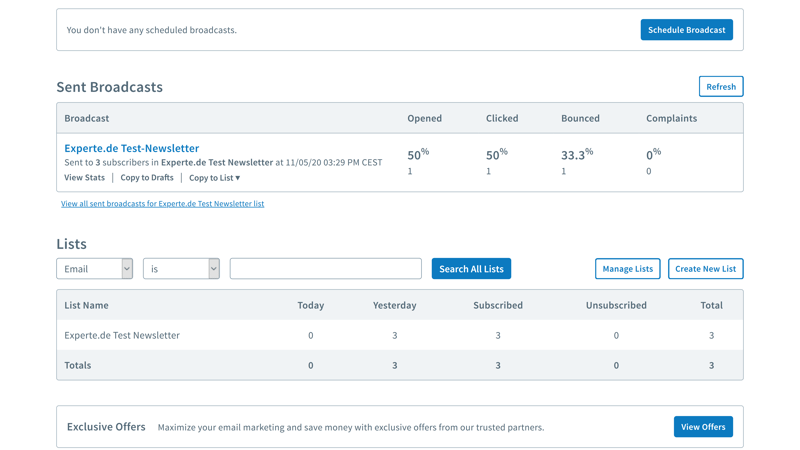
Task: Select the Experte.de Test Newsletter list row name
Action: [122, 336]
